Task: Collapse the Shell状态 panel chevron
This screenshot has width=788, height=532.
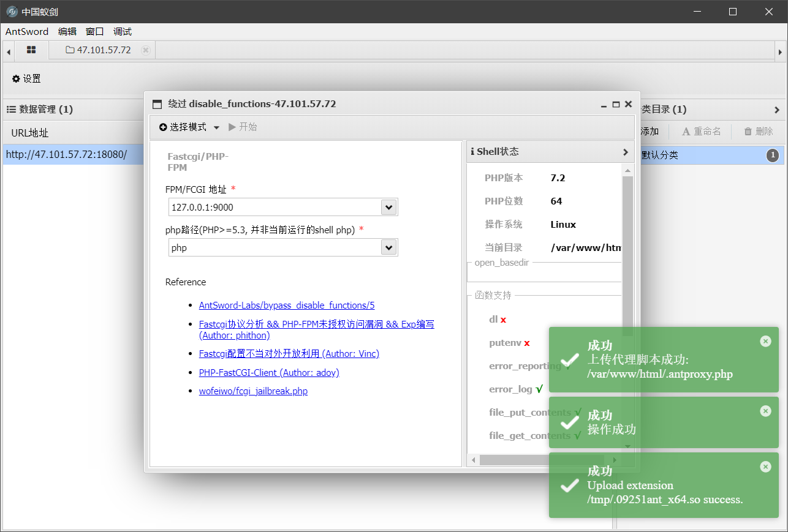Action: coord(625,152)
